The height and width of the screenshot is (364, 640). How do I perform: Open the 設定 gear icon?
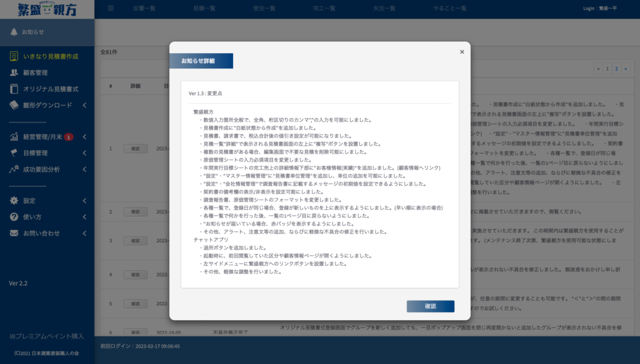pyautogui.click(x=14, y=200)
